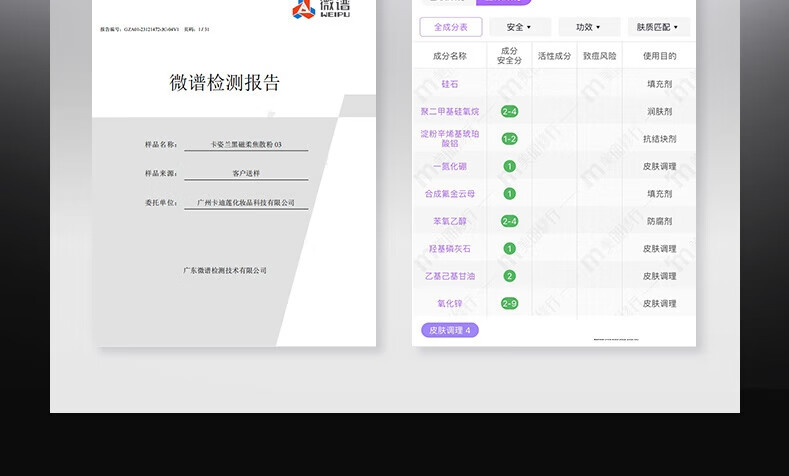
Task: Click the 使用目的 column header
Action: [659, 56]
